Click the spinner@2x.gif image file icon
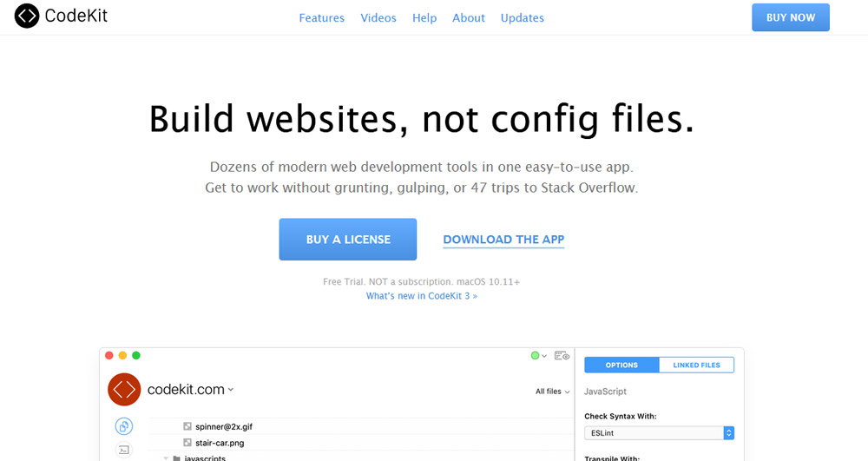The width and height of the screenshot is (868, 461). (187, 426)
